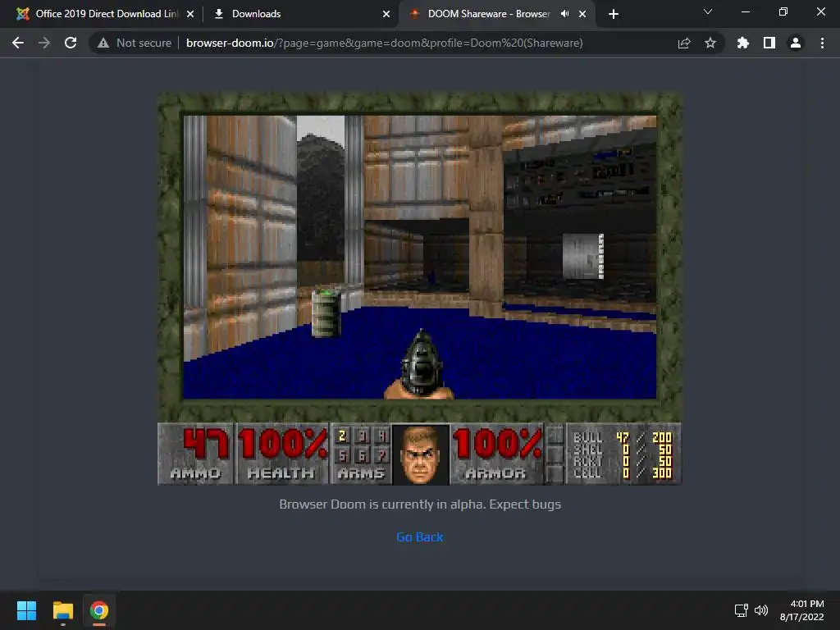Close the Office 2019 tab

pos(190,14)
